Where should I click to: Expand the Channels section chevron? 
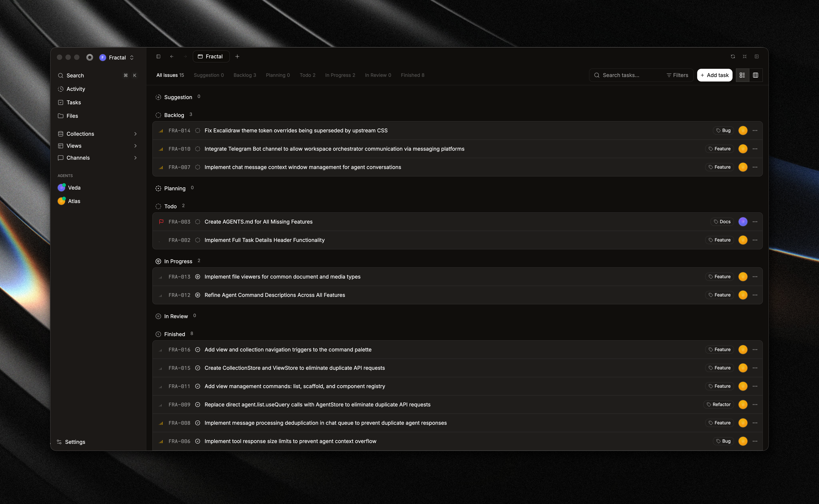pyautogui.click(x=135, y=158)
